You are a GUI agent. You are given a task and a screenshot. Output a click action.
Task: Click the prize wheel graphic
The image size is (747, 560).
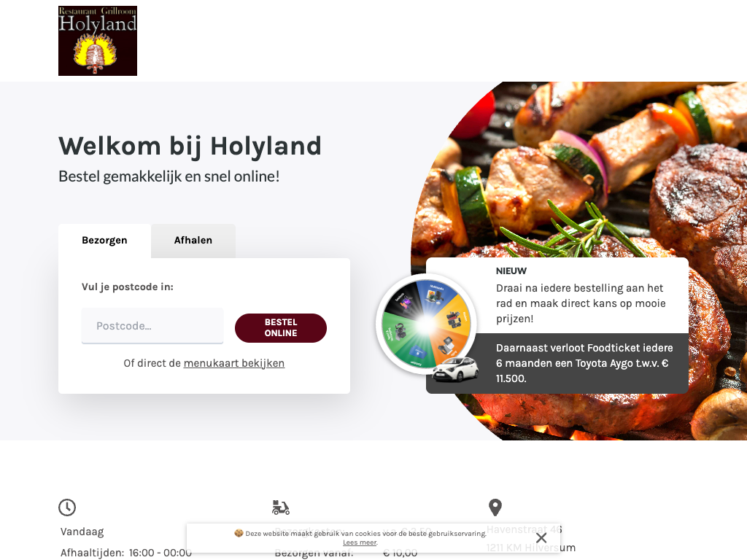click(x=426, y=324)
